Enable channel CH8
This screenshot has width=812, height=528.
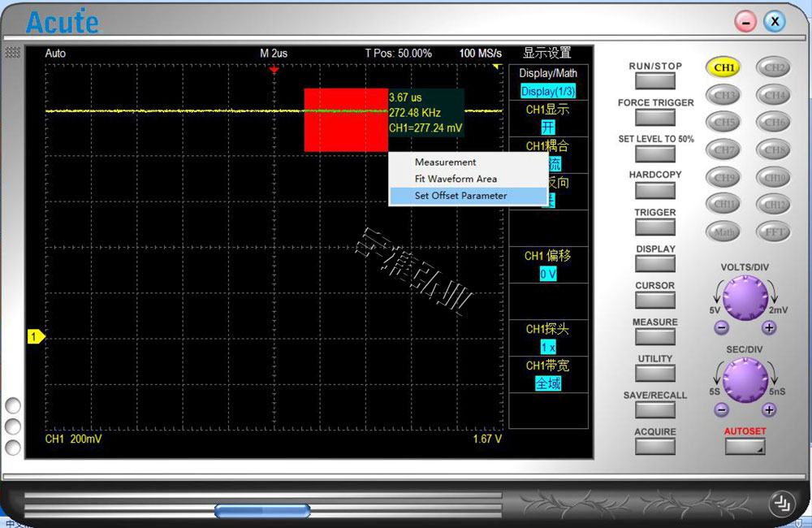pos(774,149)
